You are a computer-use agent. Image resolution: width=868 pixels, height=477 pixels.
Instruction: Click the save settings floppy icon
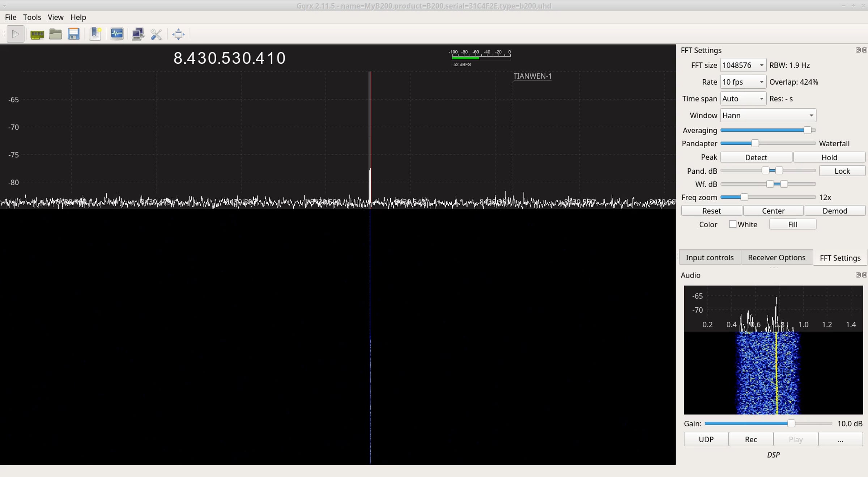(x=74, y=34)
